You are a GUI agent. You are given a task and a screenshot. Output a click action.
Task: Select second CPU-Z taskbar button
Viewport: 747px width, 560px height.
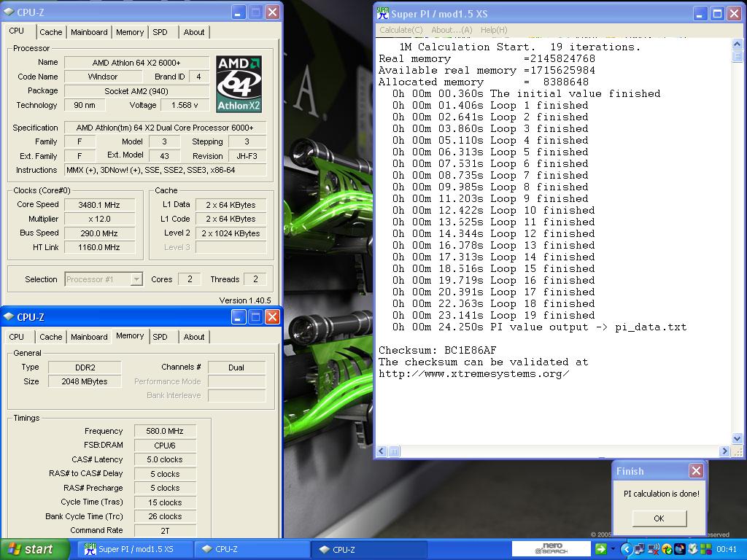coord(370,549)
